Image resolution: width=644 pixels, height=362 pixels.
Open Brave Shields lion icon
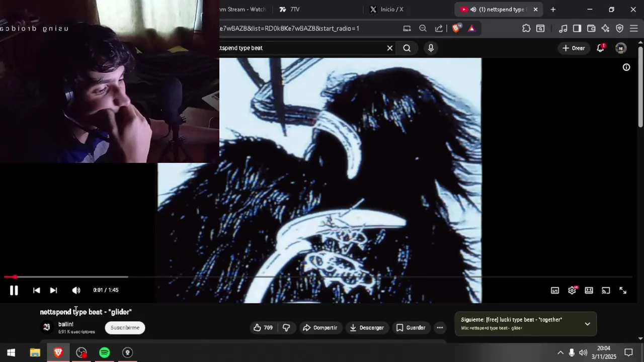coord(456,29)
